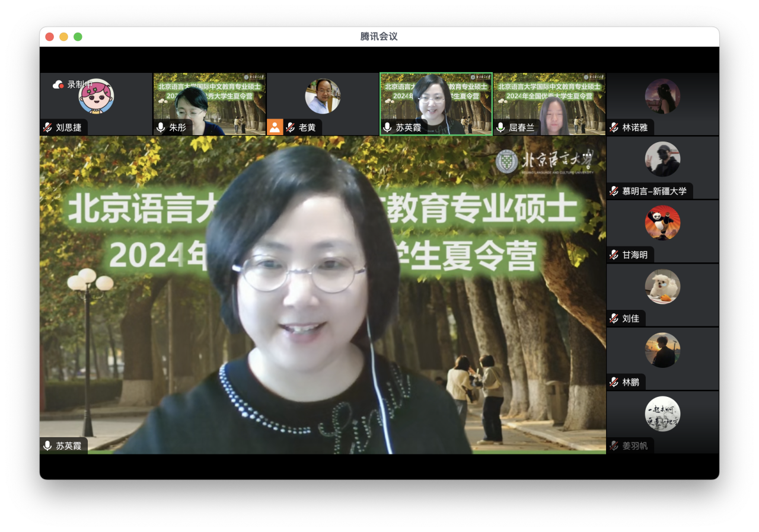The height and width of the screenshot is (532, 759).
Task: Select 老黄's round profile avatar
Action: click(x=323, y=96)
